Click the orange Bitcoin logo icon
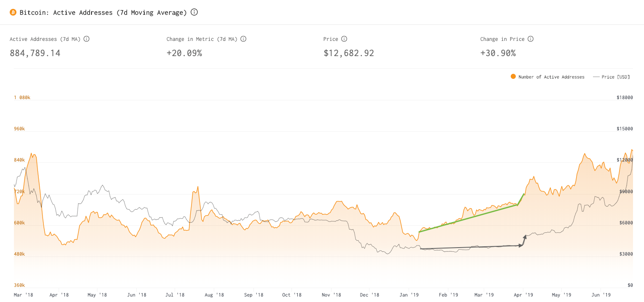Screen dimensions: 644x302 pos(13,12)
